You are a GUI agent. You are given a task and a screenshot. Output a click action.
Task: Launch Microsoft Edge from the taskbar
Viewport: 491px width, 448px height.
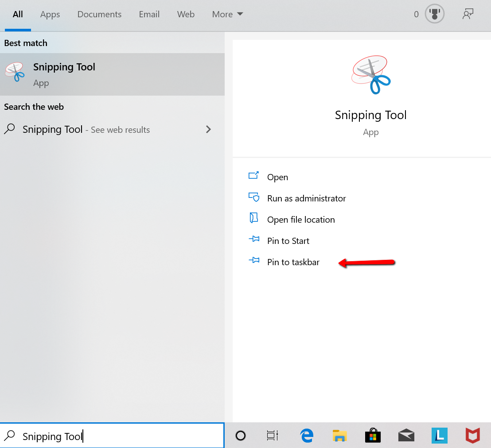307,436
